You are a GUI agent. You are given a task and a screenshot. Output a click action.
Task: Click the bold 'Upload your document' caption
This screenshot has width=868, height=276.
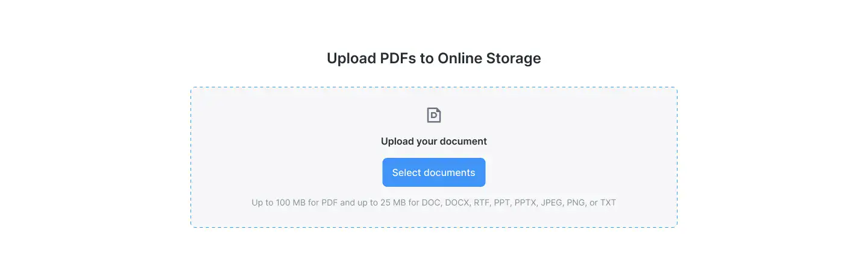click(x=434, y=142)
